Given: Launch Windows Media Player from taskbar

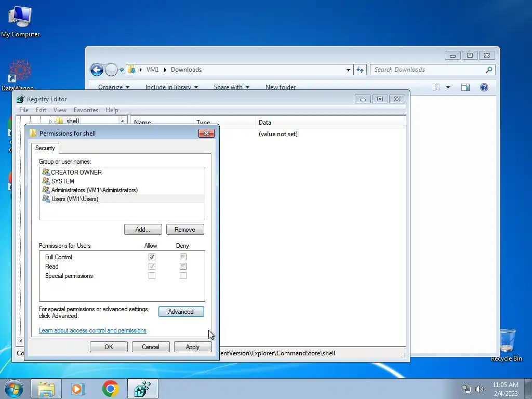Looking at the screenshot, I should tap(78, 389).
